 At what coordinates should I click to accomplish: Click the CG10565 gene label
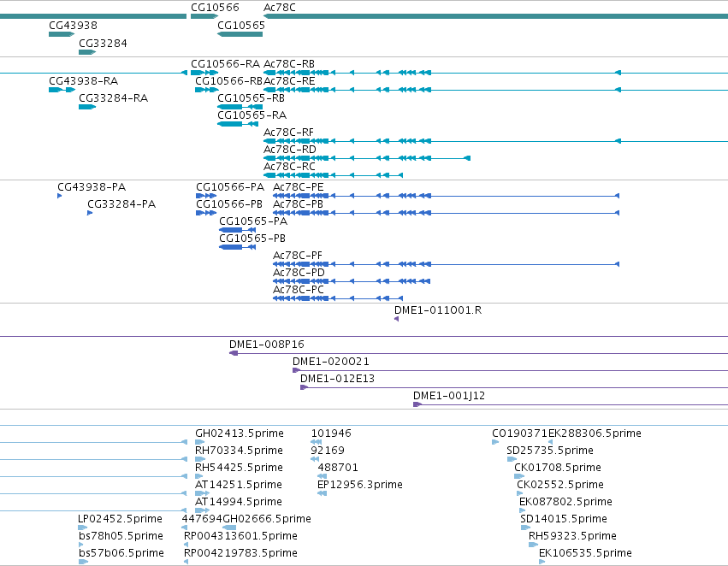pyautogui.click(x=241, y=26)
